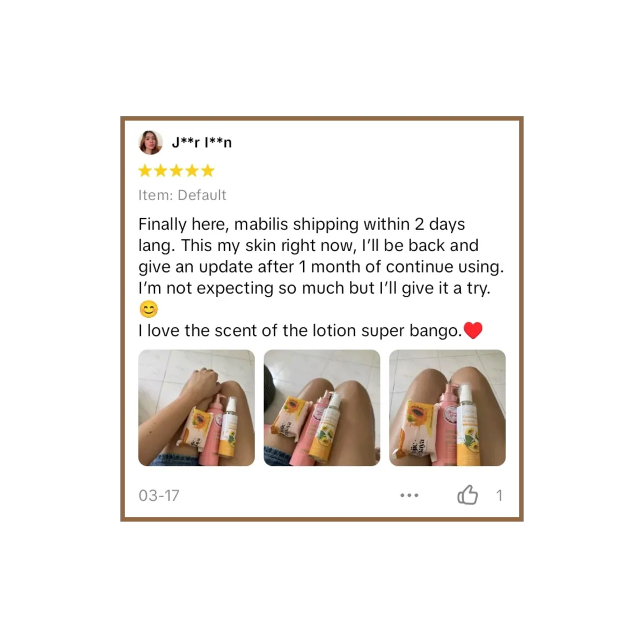Click the third yellow rating star
This screenshot has height=644, width=644.
[176, 171]
